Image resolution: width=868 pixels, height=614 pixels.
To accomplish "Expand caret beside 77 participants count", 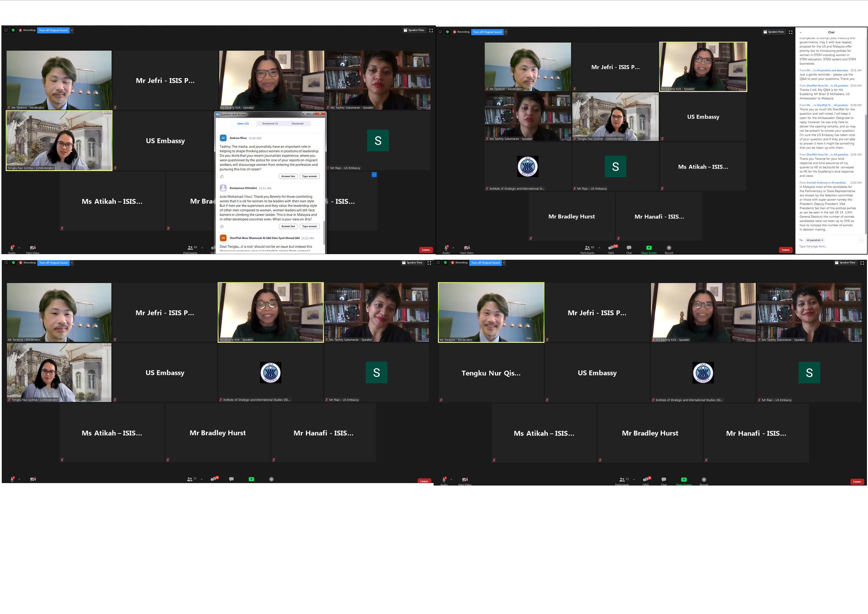I will [x=202, y=480].
